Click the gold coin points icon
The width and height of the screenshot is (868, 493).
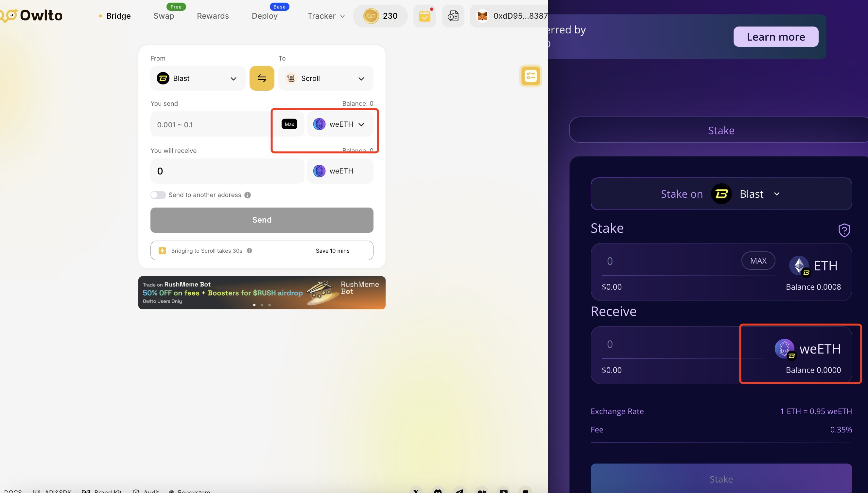371,16
